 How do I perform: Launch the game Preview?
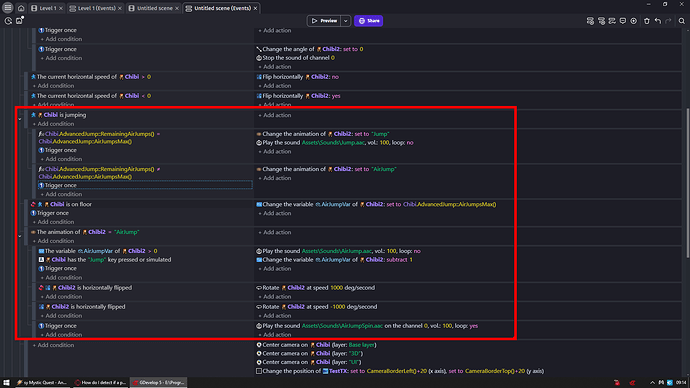(324, 21)
